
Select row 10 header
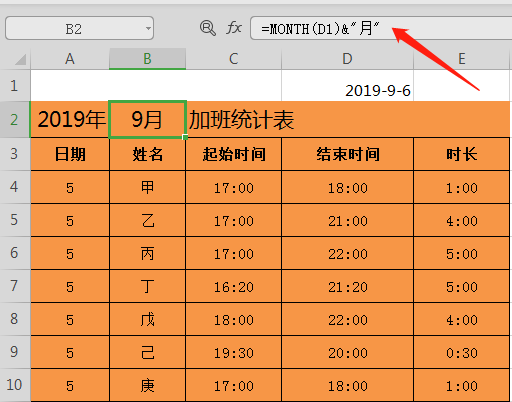pyautogui.click(x=15, y=385)
